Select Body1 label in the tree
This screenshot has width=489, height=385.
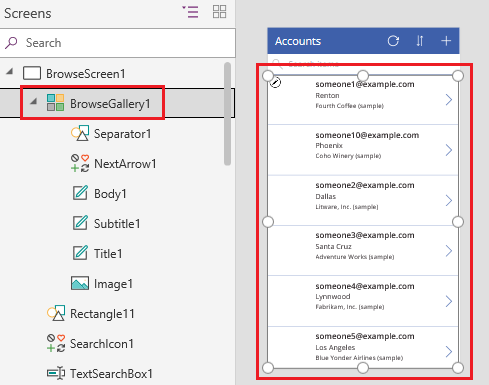point(99,194)
